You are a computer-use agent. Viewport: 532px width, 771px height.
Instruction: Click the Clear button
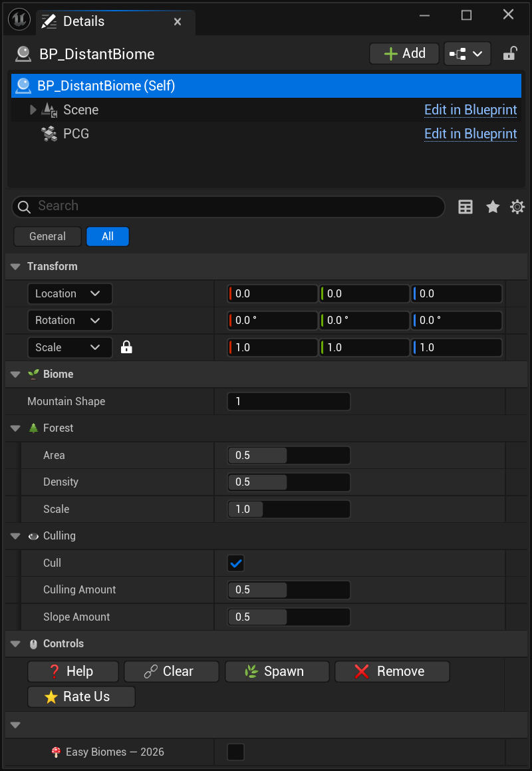click(171, 671)
